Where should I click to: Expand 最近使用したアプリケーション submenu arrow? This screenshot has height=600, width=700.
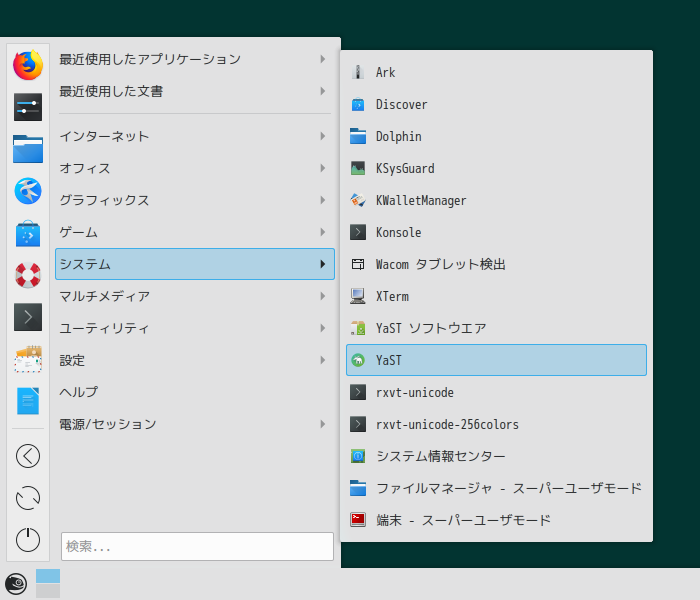coord(322,59)
